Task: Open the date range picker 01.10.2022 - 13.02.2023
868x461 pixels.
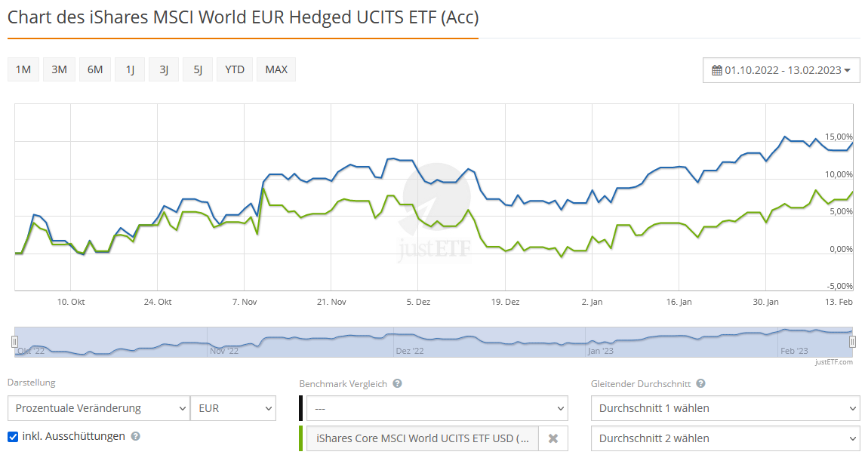Action: (x=781, y=70)
